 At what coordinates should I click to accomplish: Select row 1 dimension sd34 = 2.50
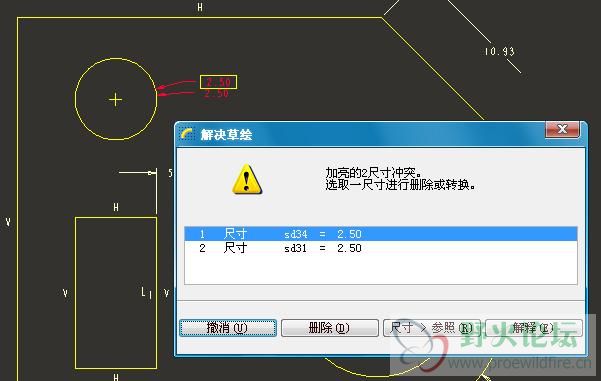tap(381, 234)
